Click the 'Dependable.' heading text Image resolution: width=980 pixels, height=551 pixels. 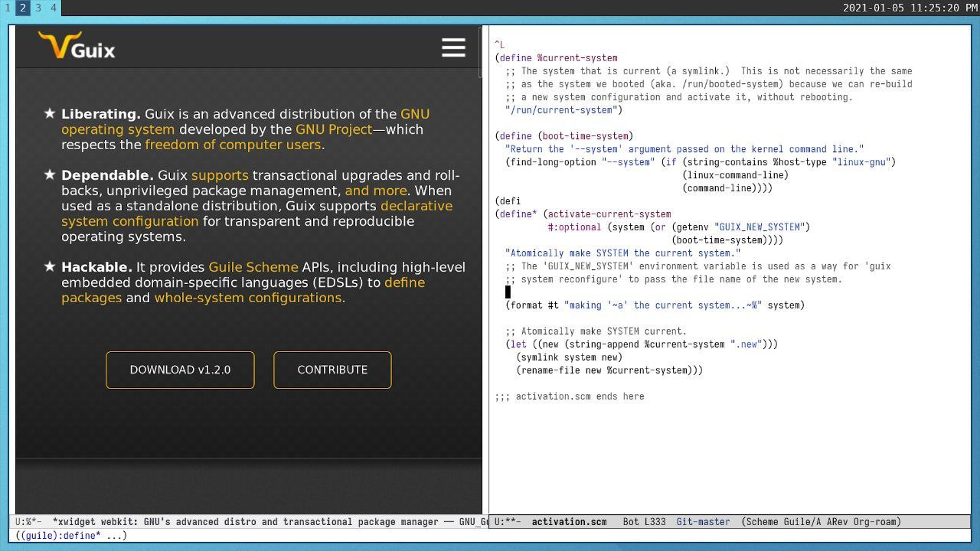click(107, 175)
